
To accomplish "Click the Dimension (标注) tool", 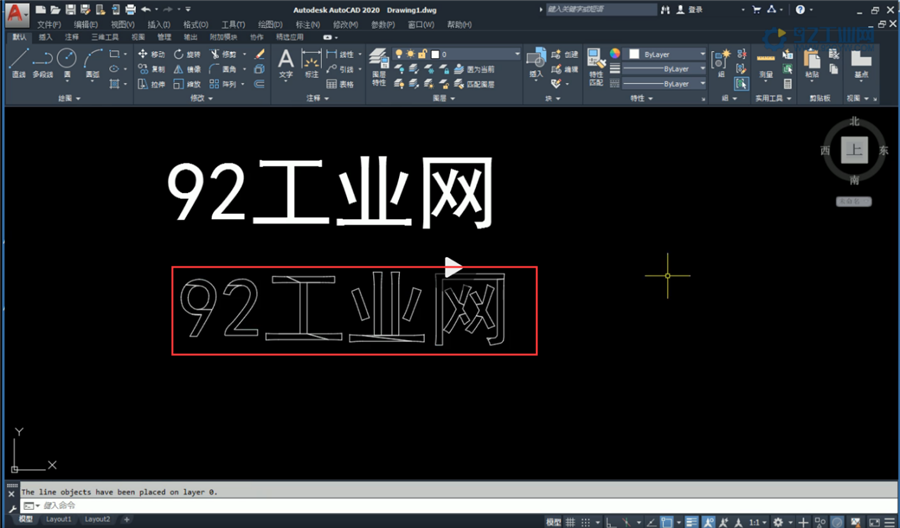I will (311, 63).
